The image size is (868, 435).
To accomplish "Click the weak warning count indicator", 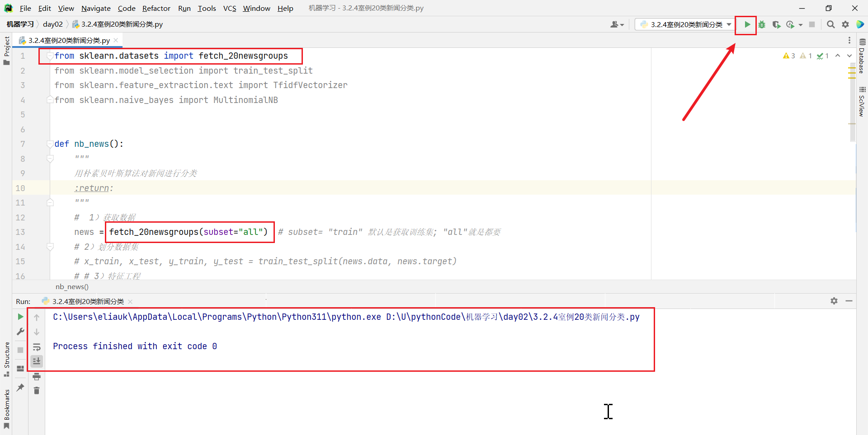I will 806,56.
